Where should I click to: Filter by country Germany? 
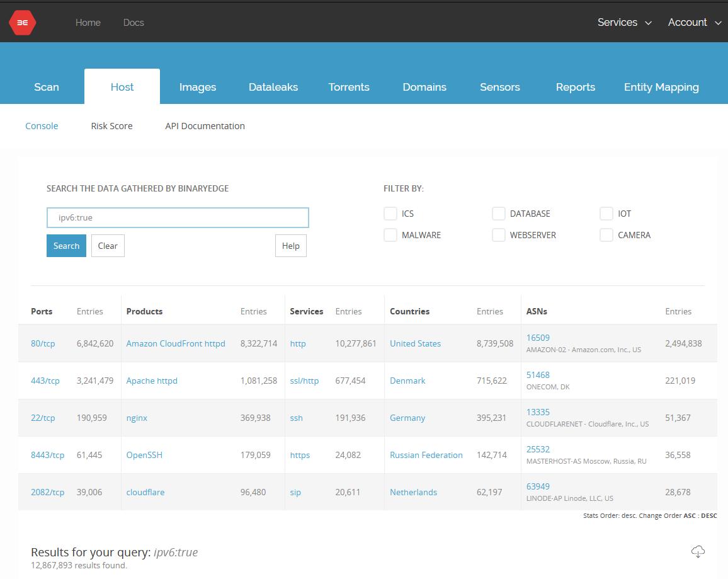407,418
